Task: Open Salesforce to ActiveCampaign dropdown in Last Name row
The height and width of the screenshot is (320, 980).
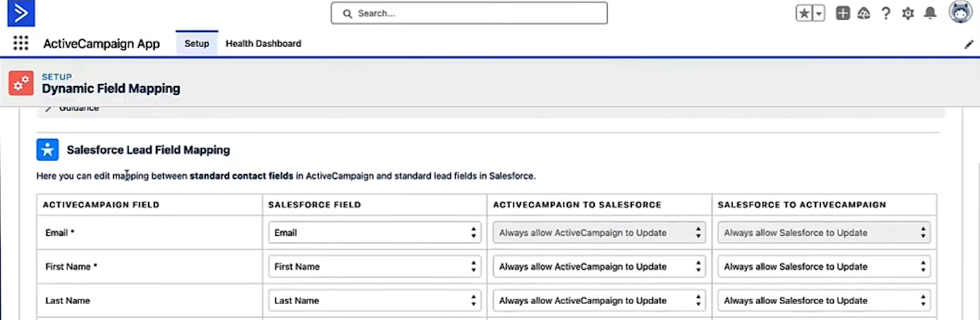Action: pos(824,300)
